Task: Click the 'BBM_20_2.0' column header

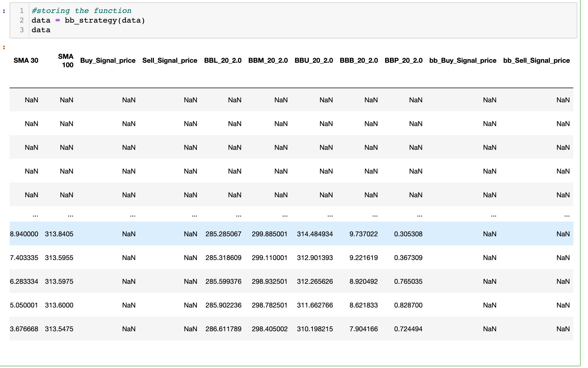Action: (268, 60)
